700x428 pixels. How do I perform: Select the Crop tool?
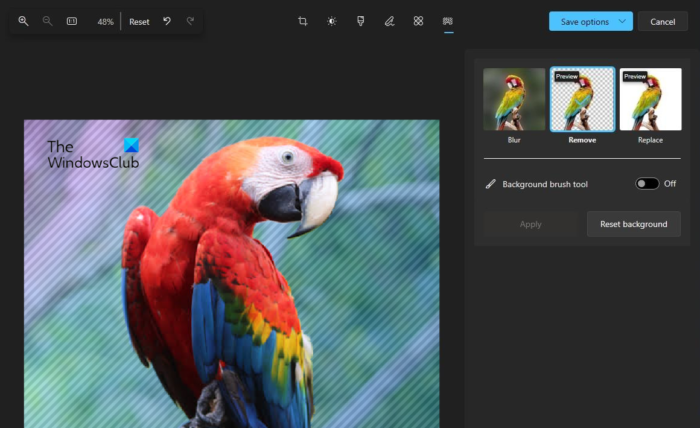pyautogui.click(x=303, y=21)
